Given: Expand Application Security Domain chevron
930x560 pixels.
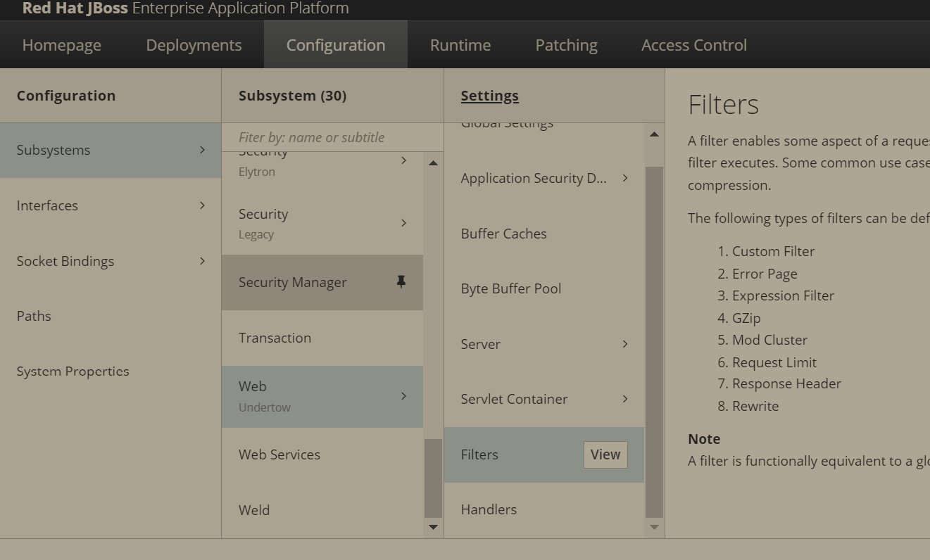Looking at the screenshot, I should coord(625,178).
